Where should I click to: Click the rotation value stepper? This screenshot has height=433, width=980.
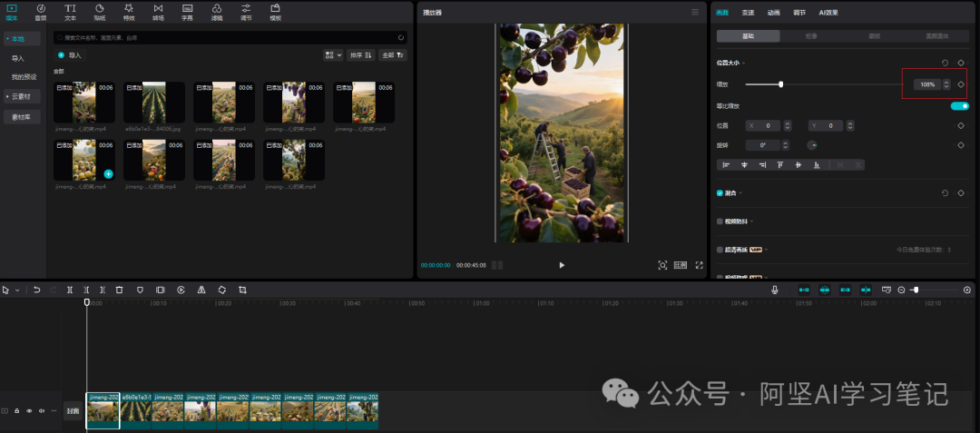tap(786, 145)
